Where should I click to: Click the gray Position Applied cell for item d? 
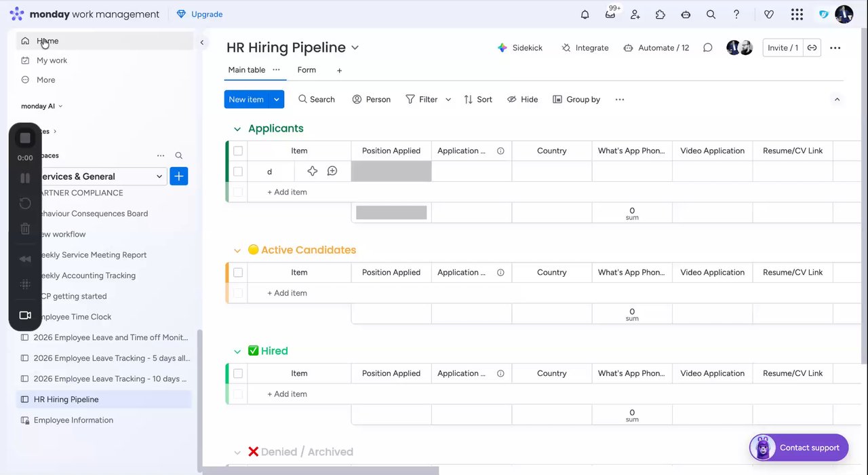pos(391,171)
